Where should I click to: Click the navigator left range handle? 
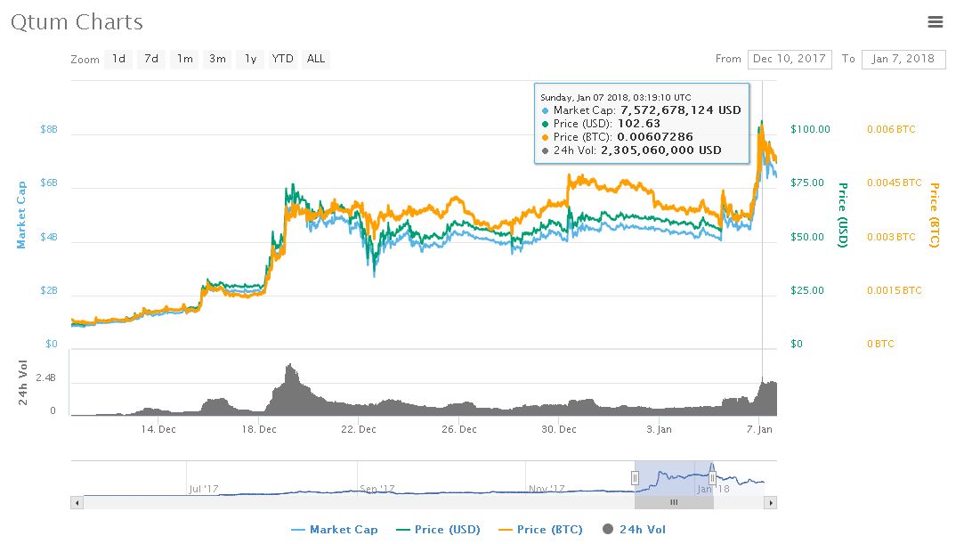click(x=635, y=478)
